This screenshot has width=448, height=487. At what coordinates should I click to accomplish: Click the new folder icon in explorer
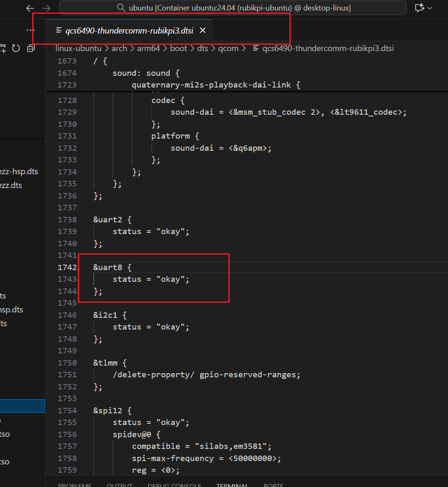point(3,49)
